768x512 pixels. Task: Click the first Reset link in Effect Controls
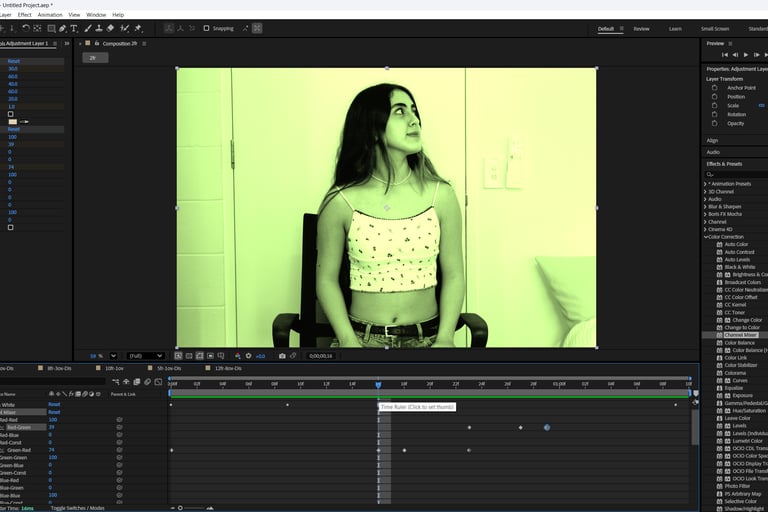pos(14,61)
